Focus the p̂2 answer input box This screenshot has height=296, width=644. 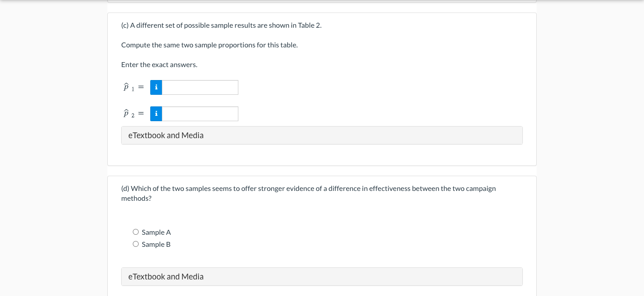(x=200, y=114)
